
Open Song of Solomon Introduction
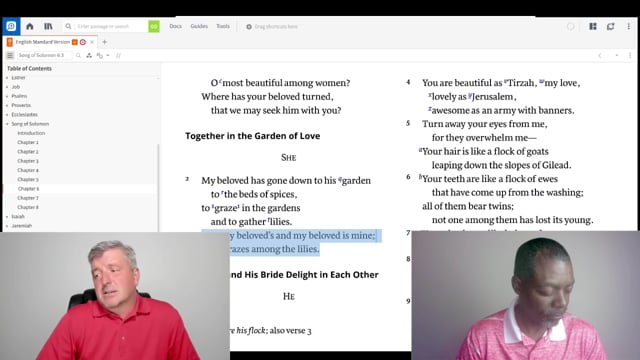coord(31,133)
